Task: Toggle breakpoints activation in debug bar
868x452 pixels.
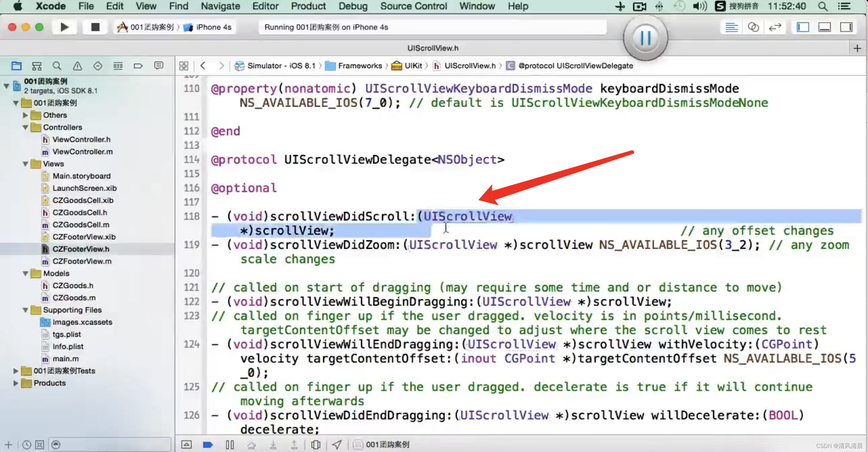Action: coord(208,445)
